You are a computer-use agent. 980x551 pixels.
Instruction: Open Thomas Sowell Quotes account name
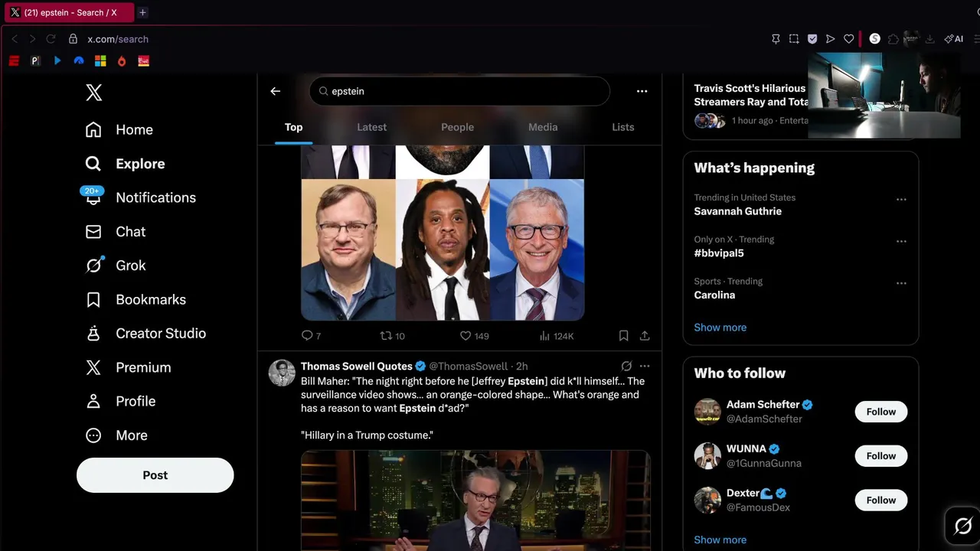357,366
